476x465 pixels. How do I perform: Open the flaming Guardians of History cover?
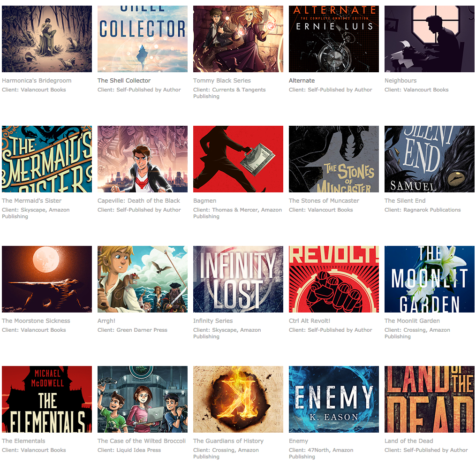pos(238,399)
